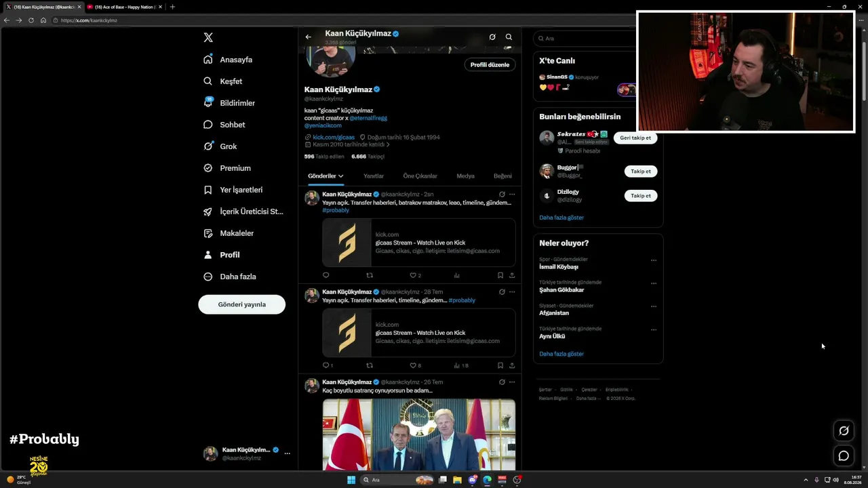Viewport: 868px width, 488px height.
Task: Search this profile's posts with the magnifier icon
Action: pyautogui.click(x=509, y=37)
